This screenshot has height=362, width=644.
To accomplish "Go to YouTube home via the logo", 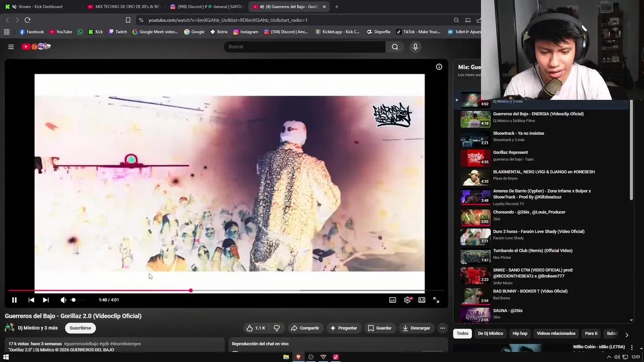I will (x=36, y=47).
